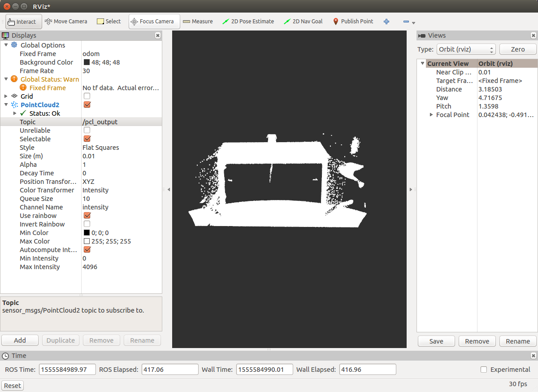Enable the Grid display checkbox
538x392 pixels.
coord(87,96)
